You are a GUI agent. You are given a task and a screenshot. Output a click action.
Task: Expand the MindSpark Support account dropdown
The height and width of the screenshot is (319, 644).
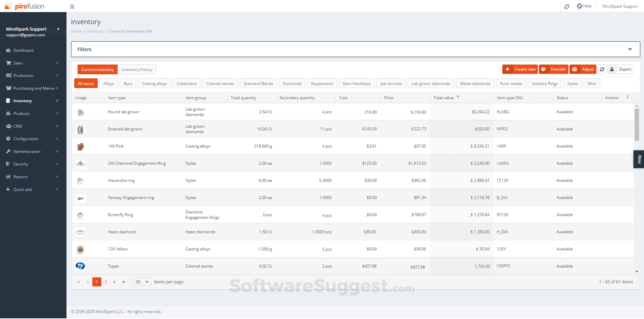point(59,29)
